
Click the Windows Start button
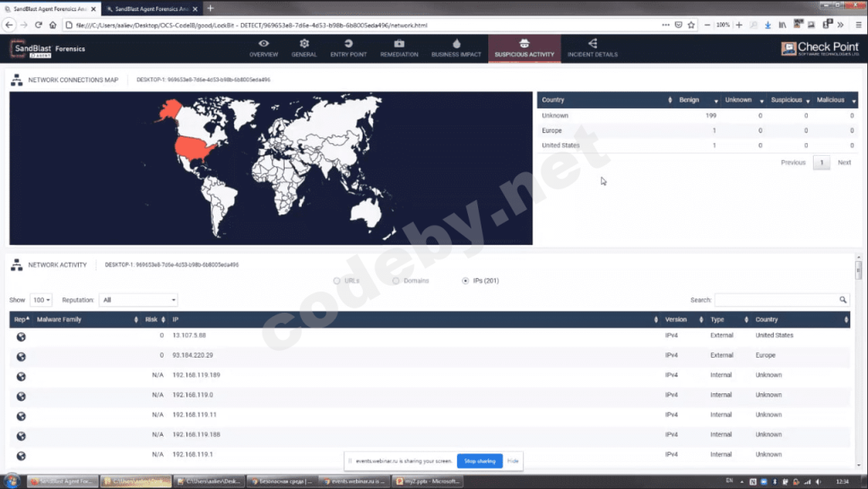[12, 481]
